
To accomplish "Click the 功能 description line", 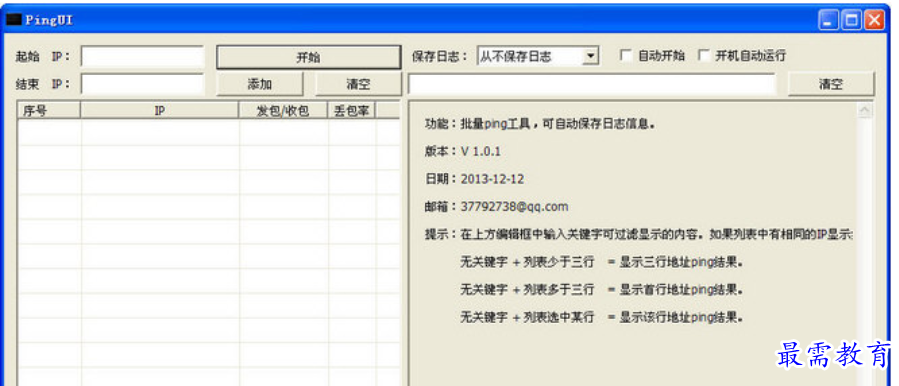I will pyautogui.click(x=540, y=123).
